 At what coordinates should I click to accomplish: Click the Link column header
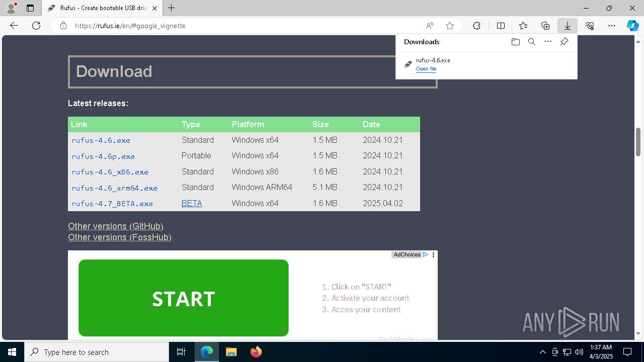coord(79,124)
